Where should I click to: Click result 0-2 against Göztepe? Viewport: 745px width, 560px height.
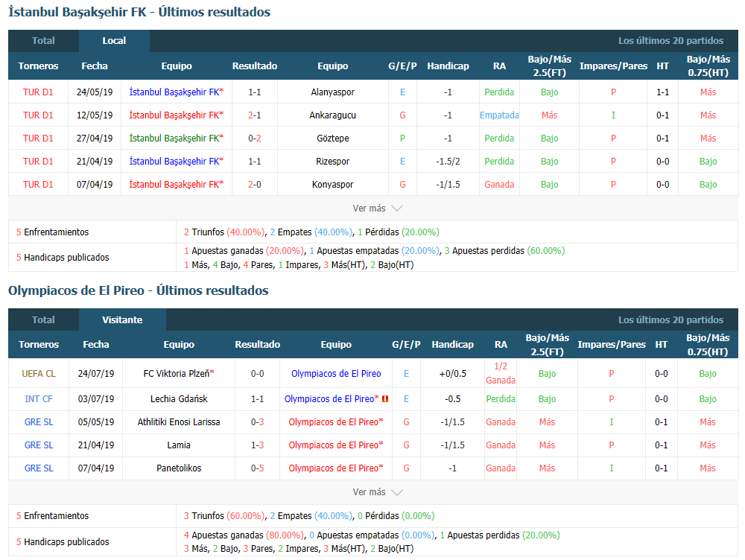click(x=255, y=139)
